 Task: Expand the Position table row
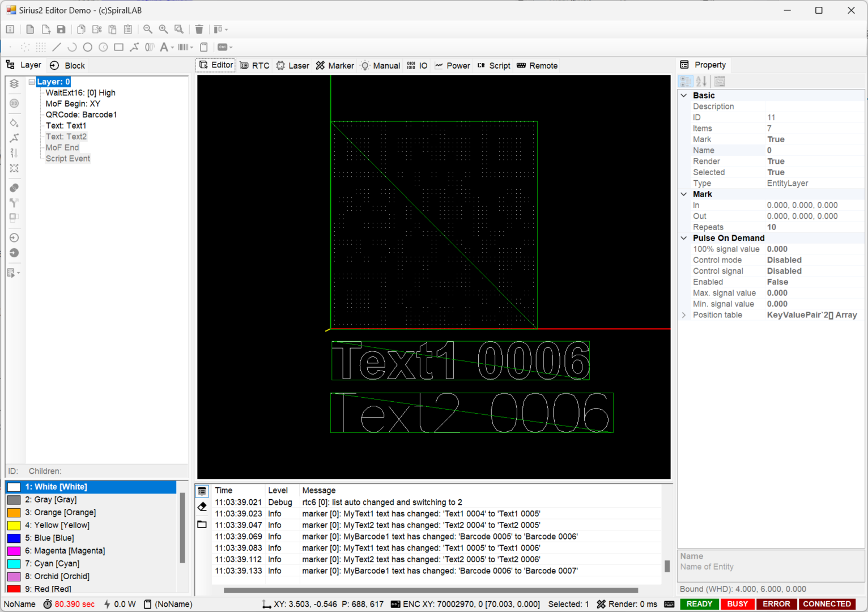[684, 315]
